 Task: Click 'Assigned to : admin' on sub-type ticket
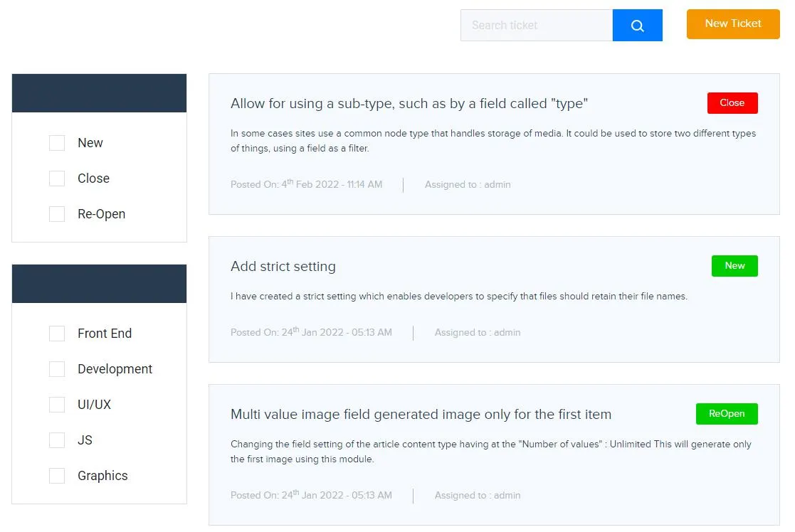coord(468,184)
